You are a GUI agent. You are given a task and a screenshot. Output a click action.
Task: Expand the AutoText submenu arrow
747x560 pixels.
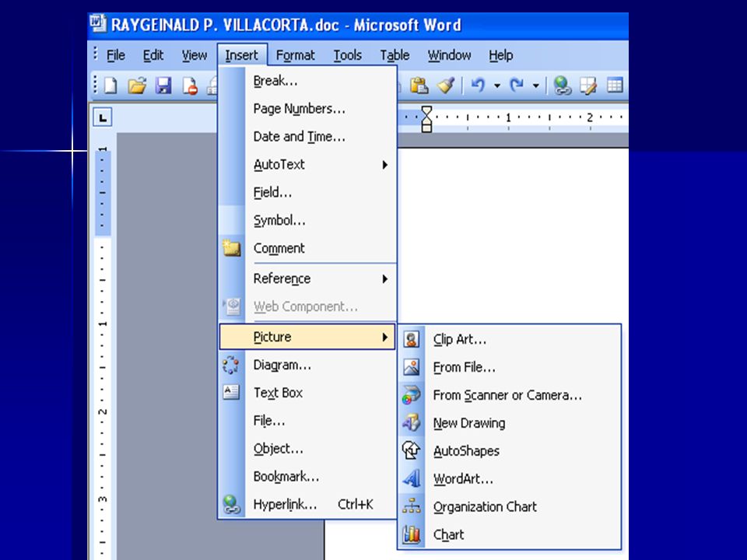click(x=385, y=165)
